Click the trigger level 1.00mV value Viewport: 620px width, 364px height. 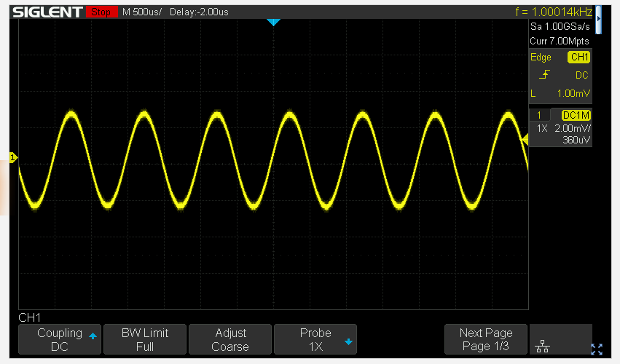point(573,93)
